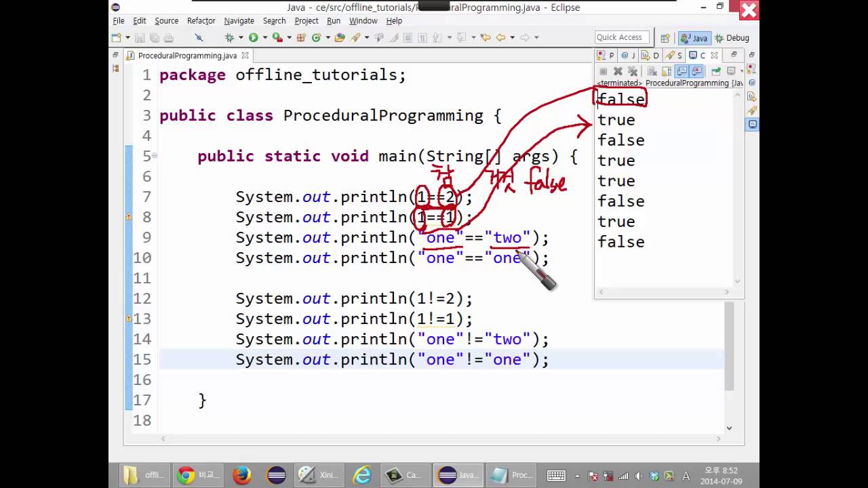This screenshot has width=868, height=488.
Task: Click the New Java Class icon
Action: click(316, 38)
